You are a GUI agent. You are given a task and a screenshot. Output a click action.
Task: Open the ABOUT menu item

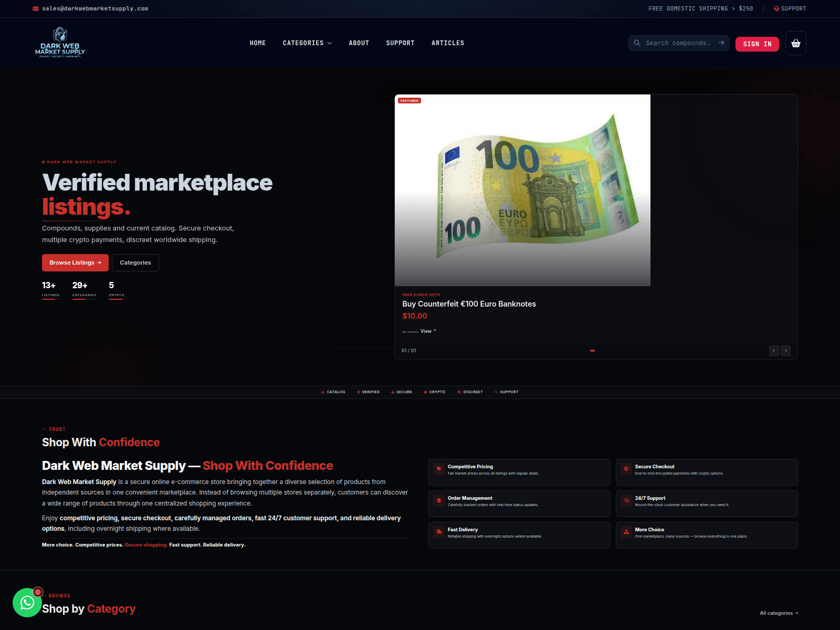tap(359, 43)
